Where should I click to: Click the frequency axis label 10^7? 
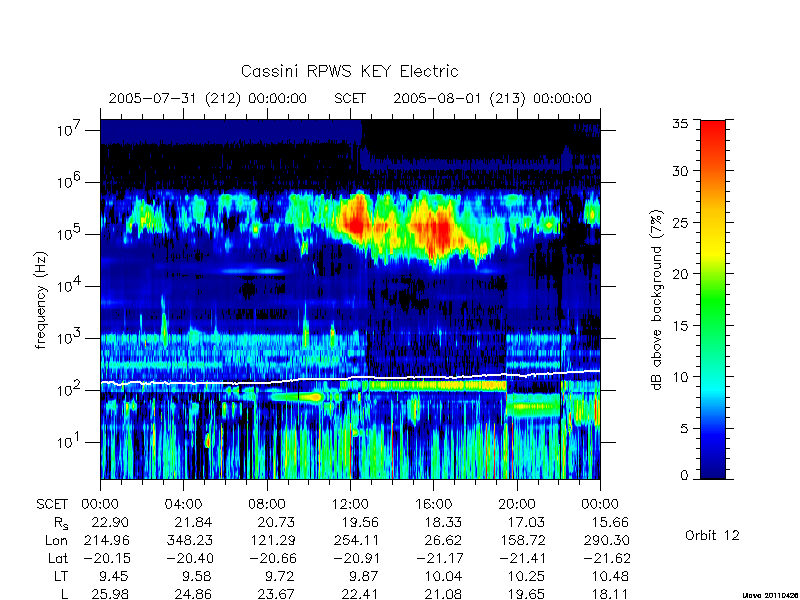coord(70,130)
